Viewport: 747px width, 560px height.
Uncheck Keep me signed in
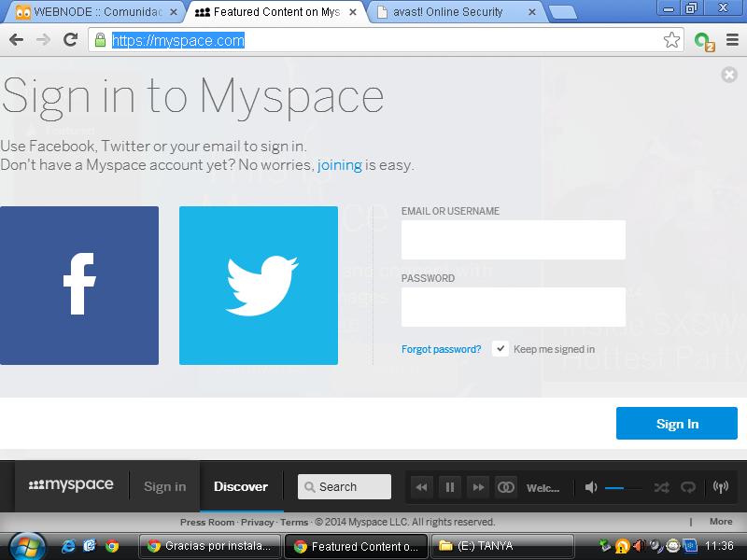click(501, 349)
